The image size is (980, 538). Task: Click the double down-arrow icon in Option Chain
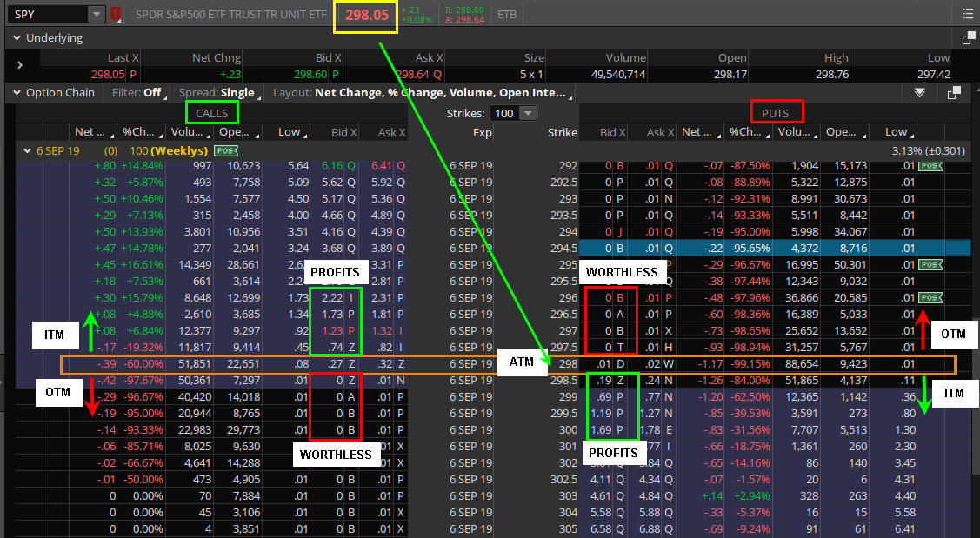(x=920, y=93)
